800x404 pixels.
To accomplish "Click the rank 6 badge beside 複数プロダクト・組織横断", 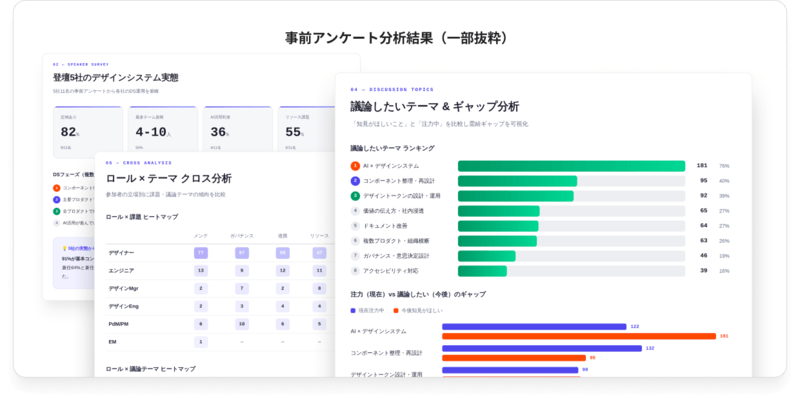I will [355, 241].
